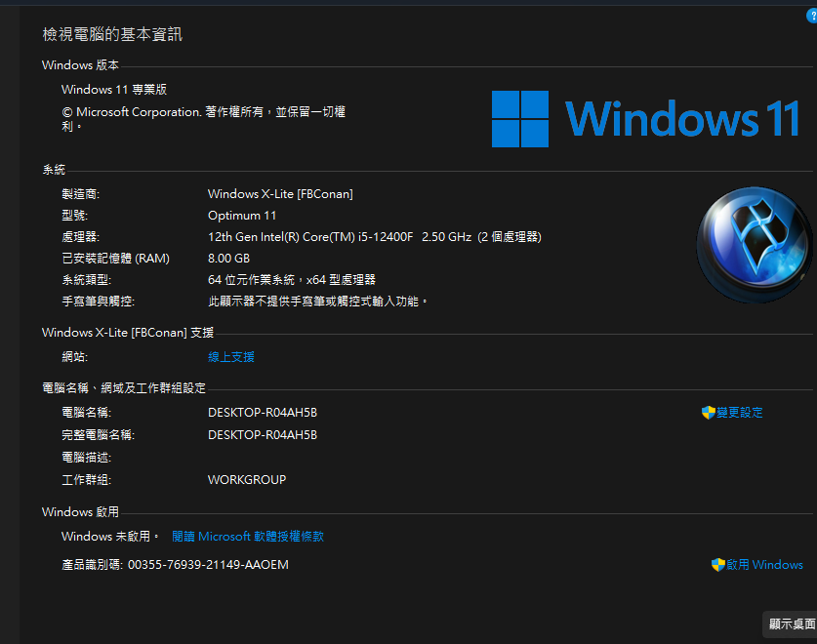The width and height of the screenshot is (817, 644).
Task: Click the 8.00 GB installed RAM value
Action: [x=228, y=259]
